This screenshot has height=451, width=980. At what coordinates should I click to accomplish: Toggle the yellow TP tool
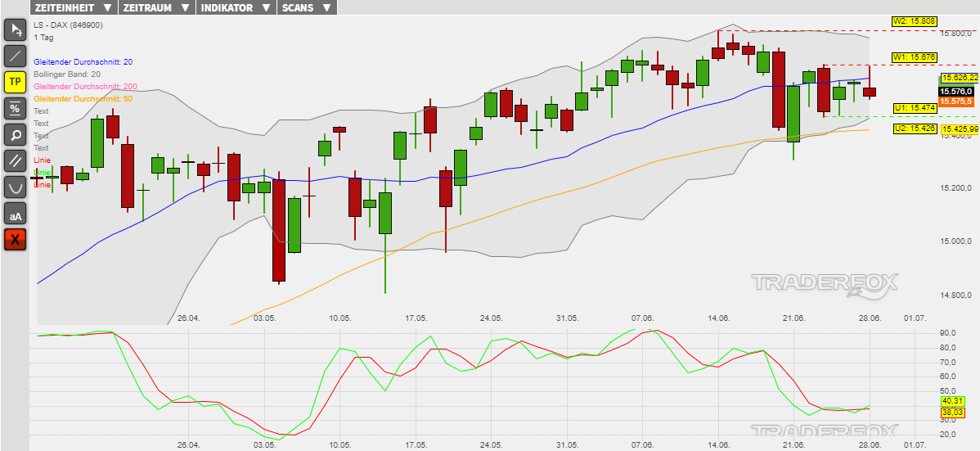pyautogui.click(x=15, y=83)
